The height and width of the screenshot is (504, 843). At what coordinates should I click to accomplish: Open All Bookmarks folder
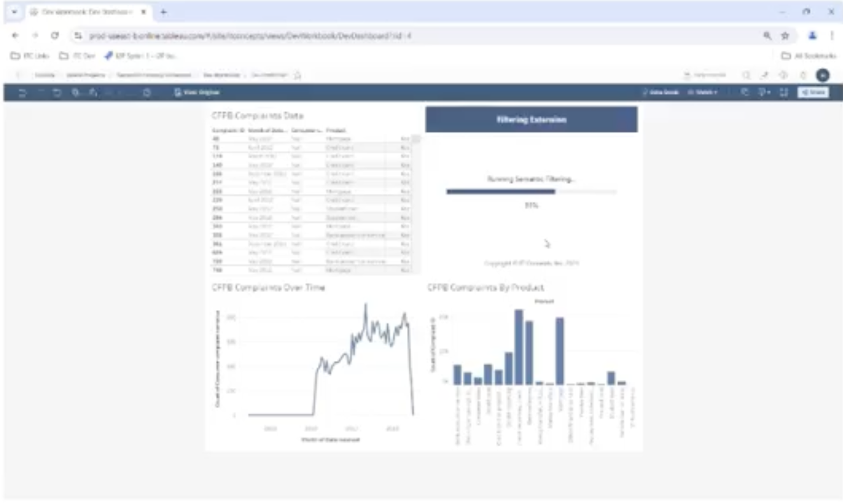pos(808,56)
